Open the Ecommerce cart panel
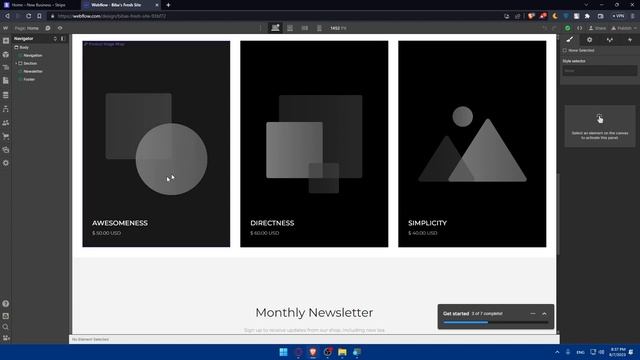Image resolution: width=640 pixels, height=360 pixels. (x=6, y=136)
